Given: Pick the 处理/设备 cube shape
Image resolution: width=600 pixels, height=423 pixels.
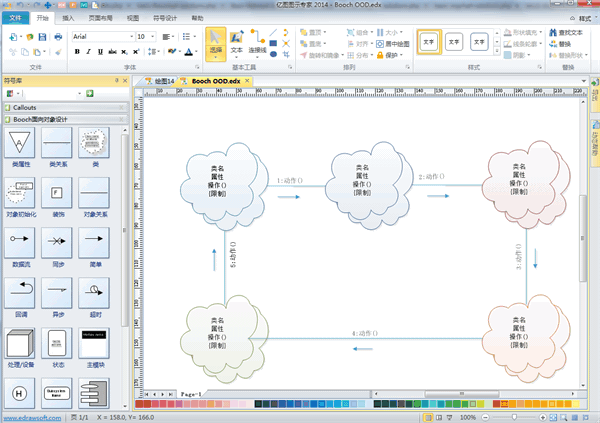Looking at the screenshot, I should [20, 347].
